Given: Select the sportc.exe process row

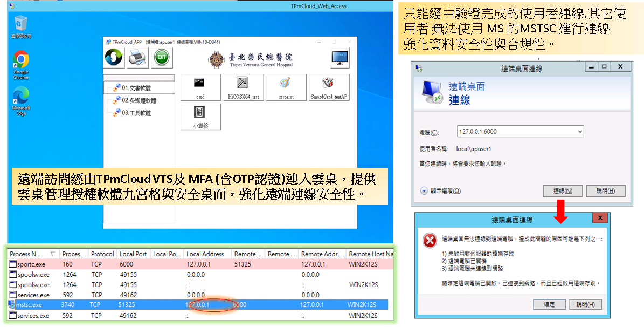Looking at the screenshot, I should click(200, 264).
